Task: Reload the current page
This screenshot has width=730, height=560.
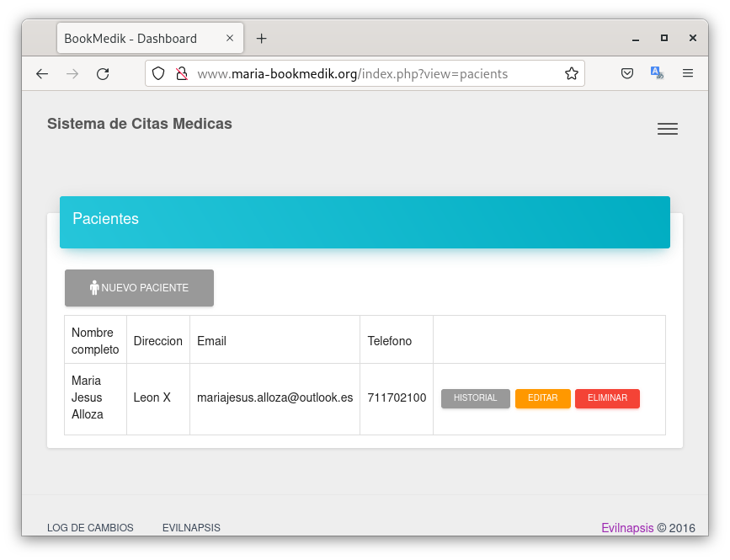Action: pos(103,74)
